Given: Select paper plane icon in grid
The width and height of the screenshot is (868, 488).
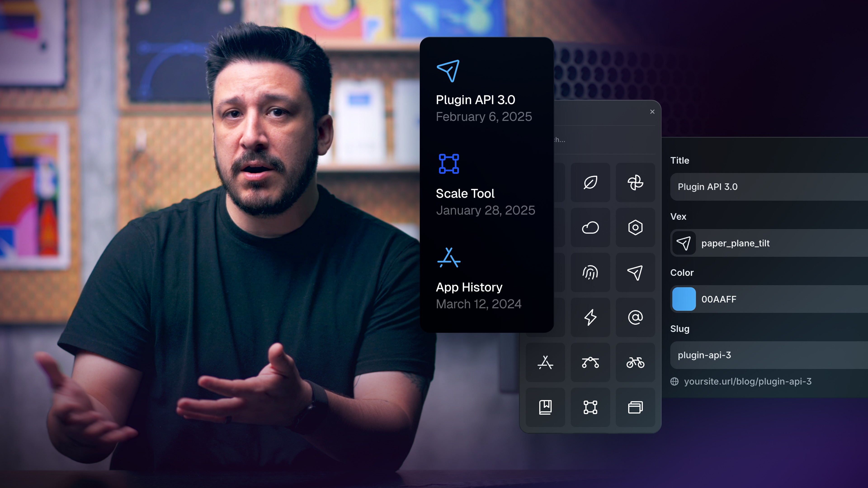Looking at the screenshot, I should [635, 272].
